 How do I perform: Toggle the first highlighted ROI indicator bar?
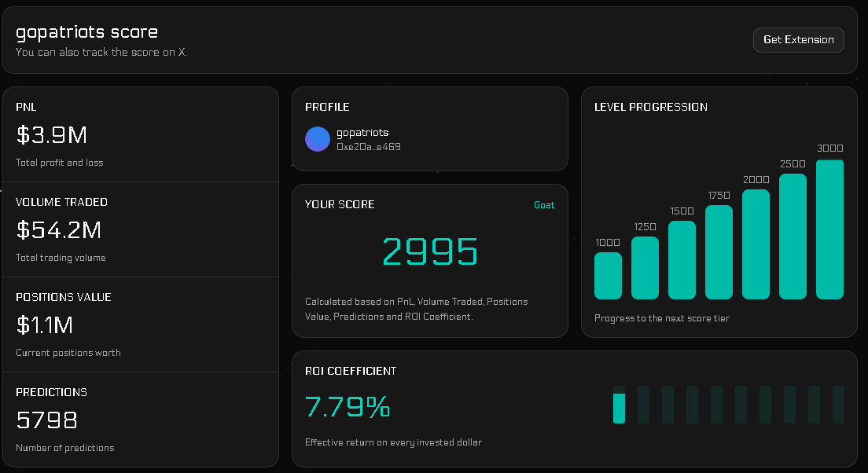(x=619, y=407)
